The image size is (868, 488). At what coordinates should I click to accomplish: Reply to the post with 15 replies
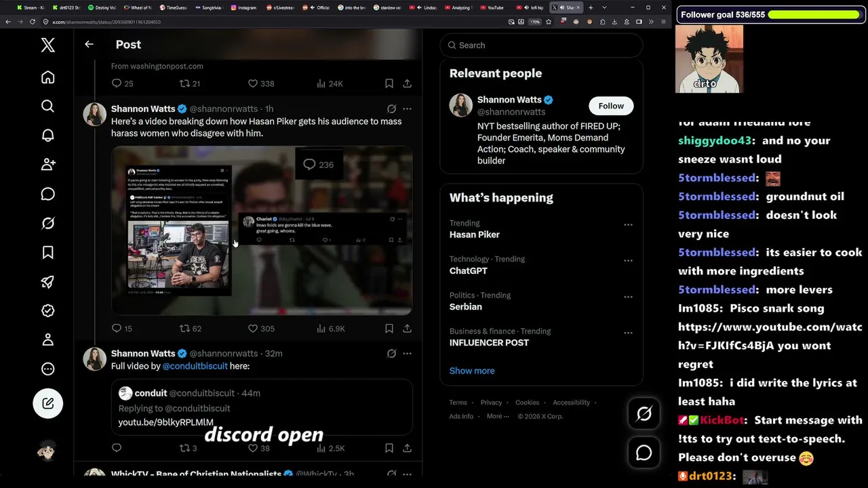click(117, 328)
